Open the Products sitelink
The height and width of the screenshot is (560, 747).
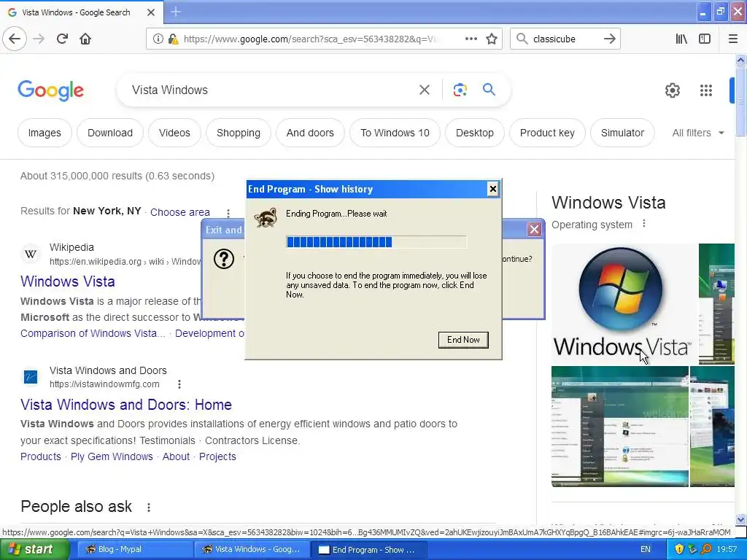coord(41,456)
